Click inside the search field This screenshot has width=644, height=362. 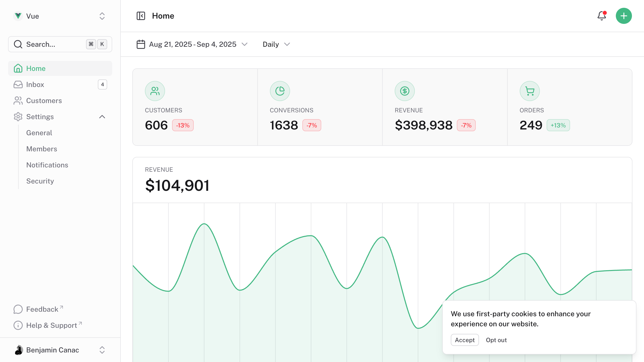(x=50, y=44)
